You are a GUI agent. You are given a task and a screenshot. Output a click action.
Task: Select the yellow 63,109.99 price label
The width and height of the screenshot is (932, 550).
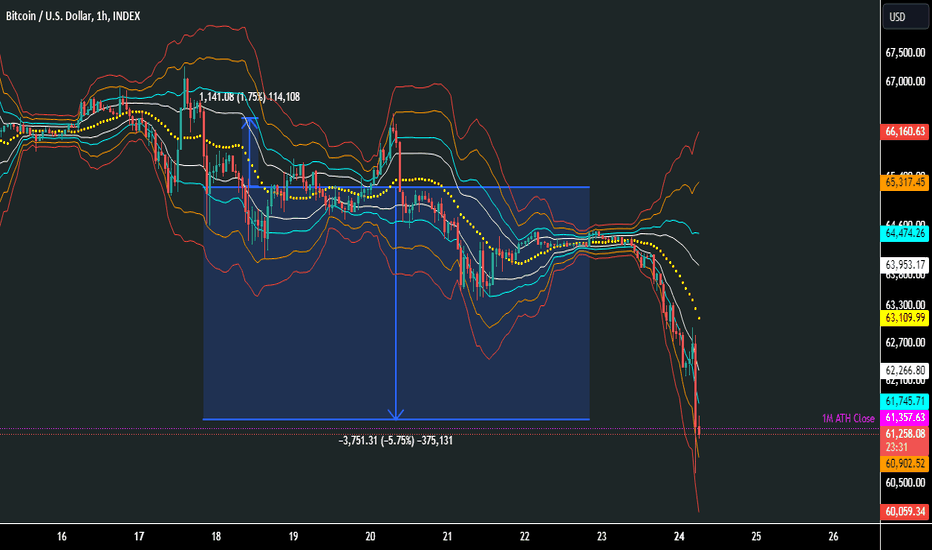point(905,318)
